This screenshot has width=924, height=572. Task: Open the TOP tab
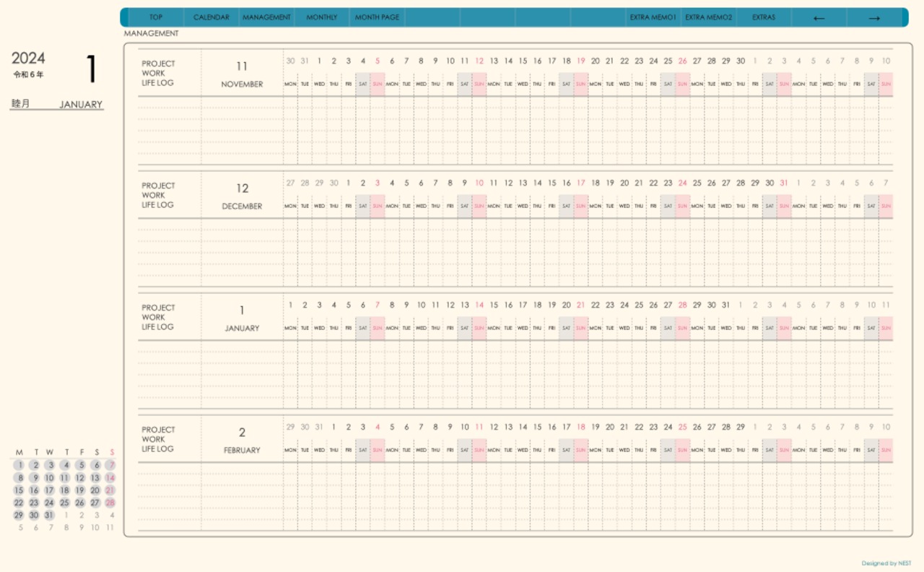156,17
